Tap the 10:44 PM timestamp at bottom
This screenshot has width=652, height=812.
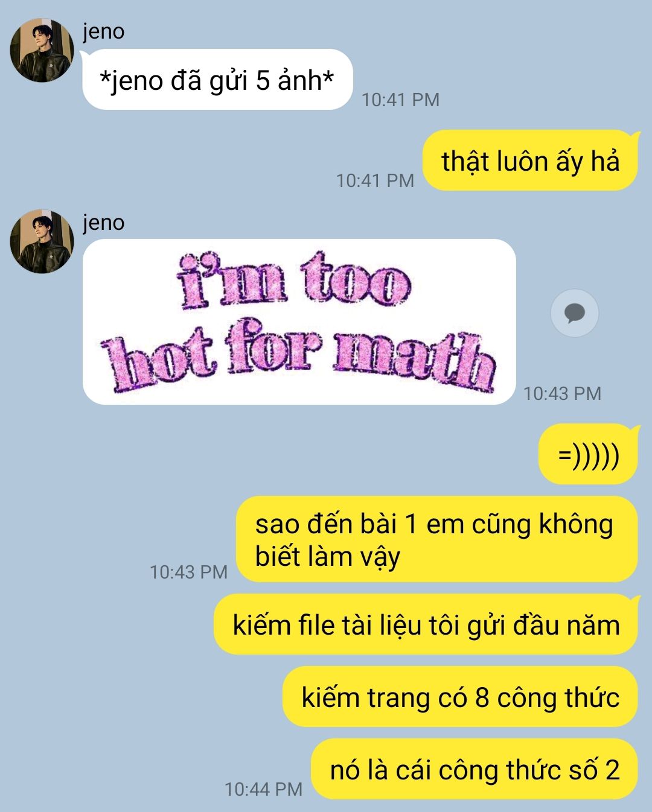pos(263,789)
